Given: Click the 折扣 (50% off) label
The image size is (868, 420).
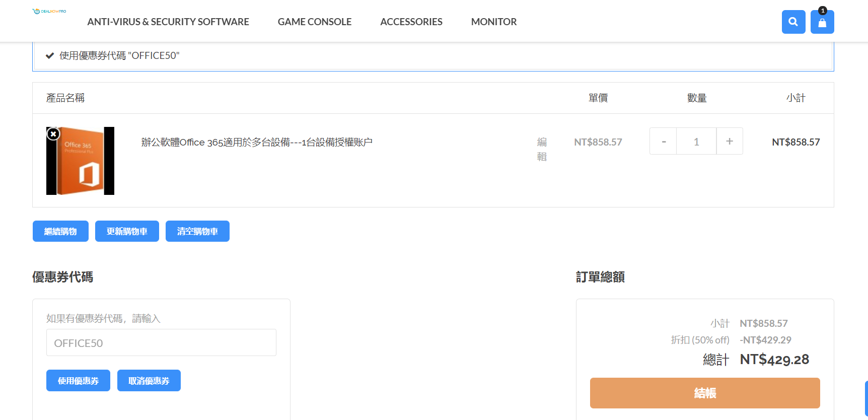Looking at the screenshot, I should (x=700, y=340).
